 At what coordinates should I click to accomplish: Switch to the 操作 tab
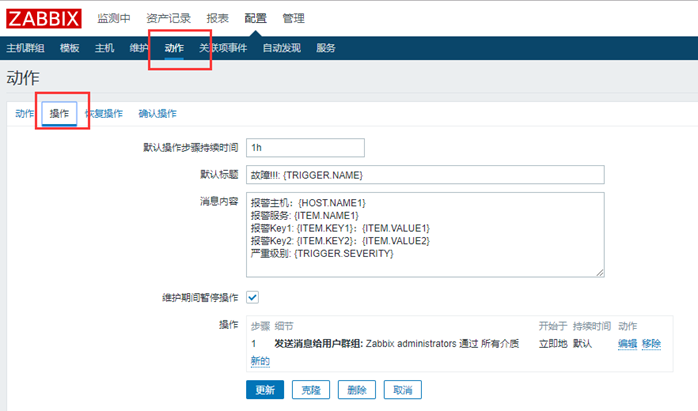(59, 114)
